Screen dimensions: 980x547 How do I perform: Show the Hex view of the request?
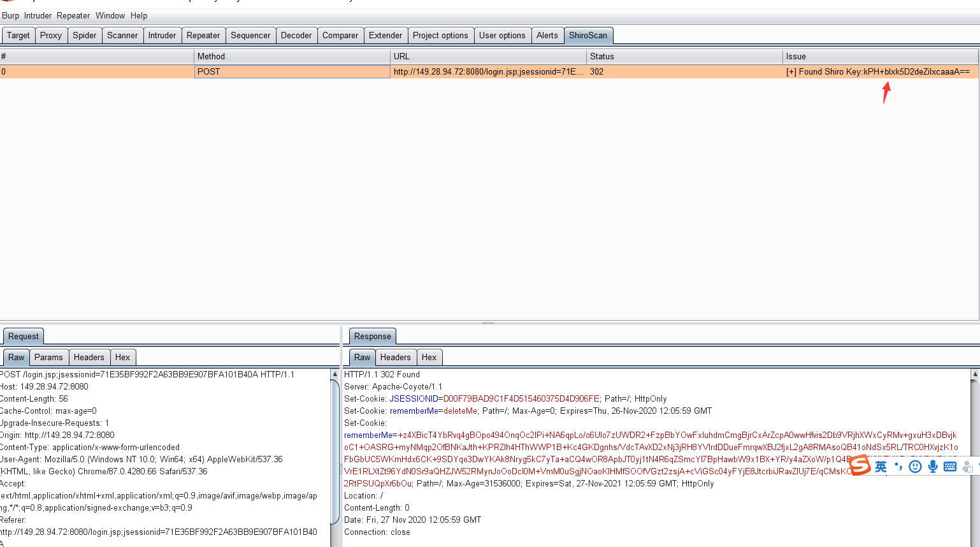(122, 357)
